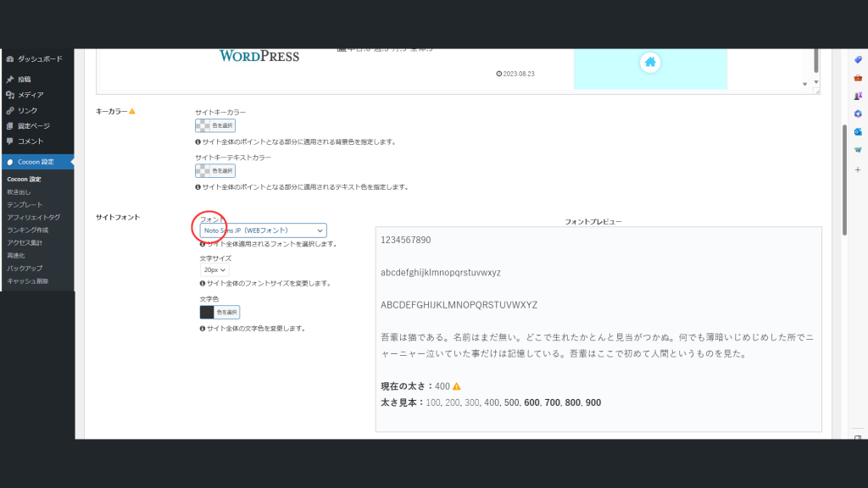This screenshot has width=868, height=488.
Task: Click the 吾輩は猫である sample paragraph
Action: (598, 346)
